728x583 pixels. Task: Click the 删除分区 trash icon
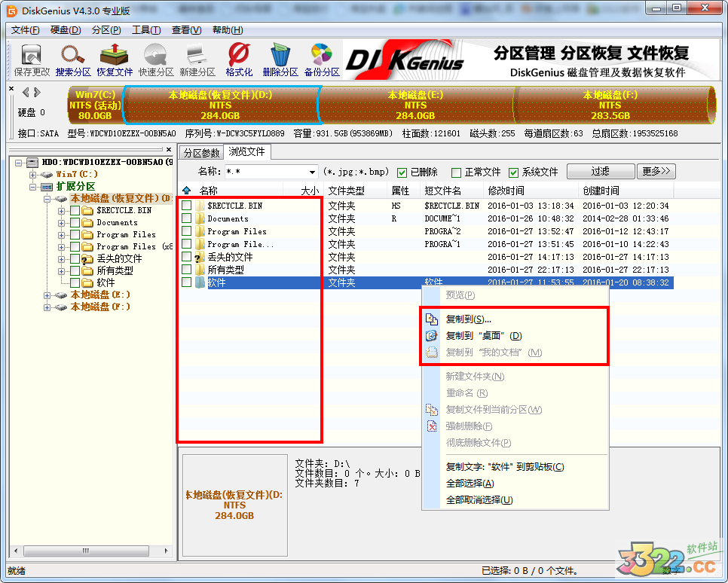(x=280, y=60)
